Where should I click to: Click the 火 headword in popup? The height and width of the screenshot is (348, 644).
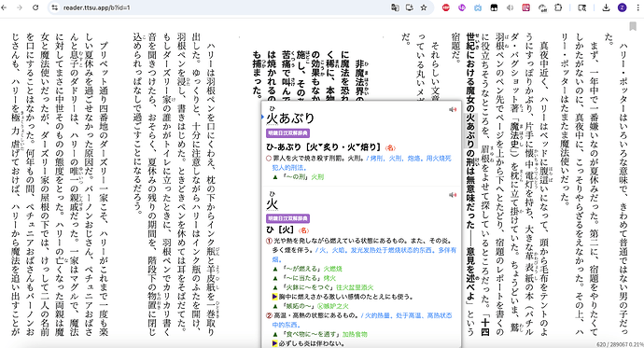coord(272,204)
